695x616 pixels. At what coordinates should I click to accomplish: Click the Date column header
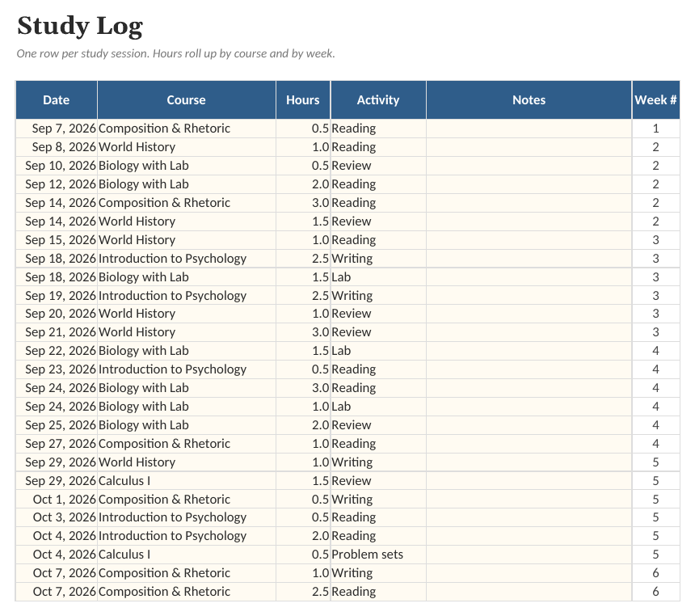pyautogui.click(x=57, y=99)
